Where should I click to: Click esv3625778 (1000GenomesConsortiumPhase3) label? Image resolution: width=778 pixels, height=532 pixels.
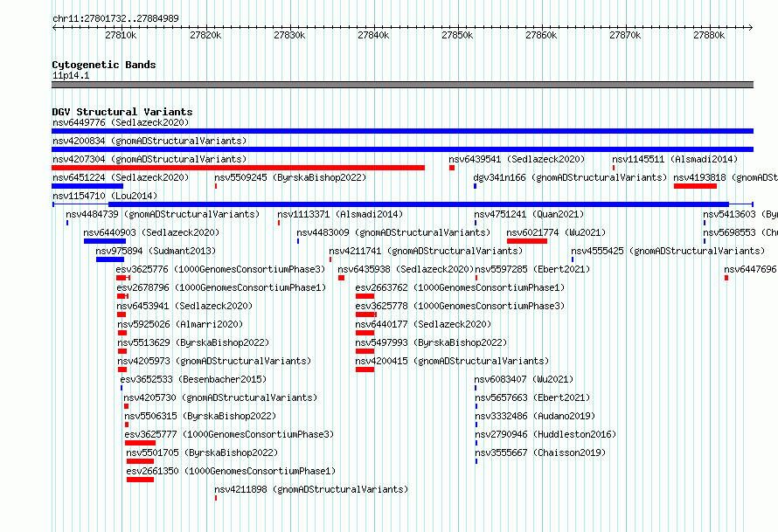coord(460,306)
